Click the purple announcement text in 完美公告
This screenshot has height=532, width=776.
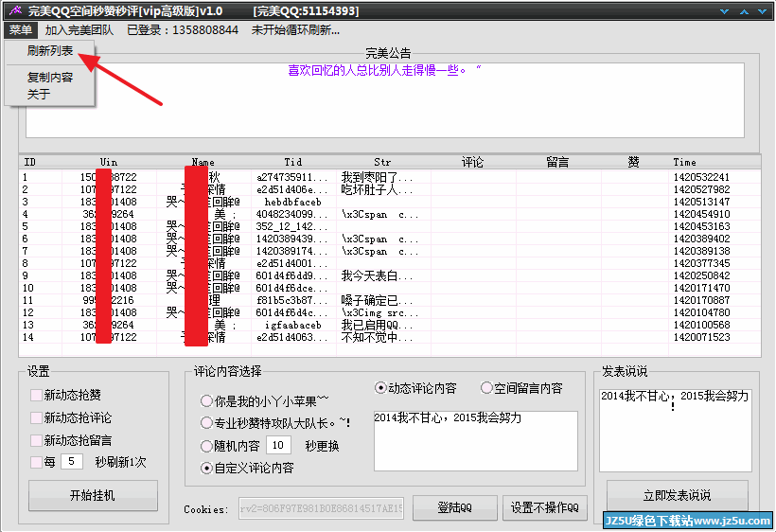tap(384, 70)
